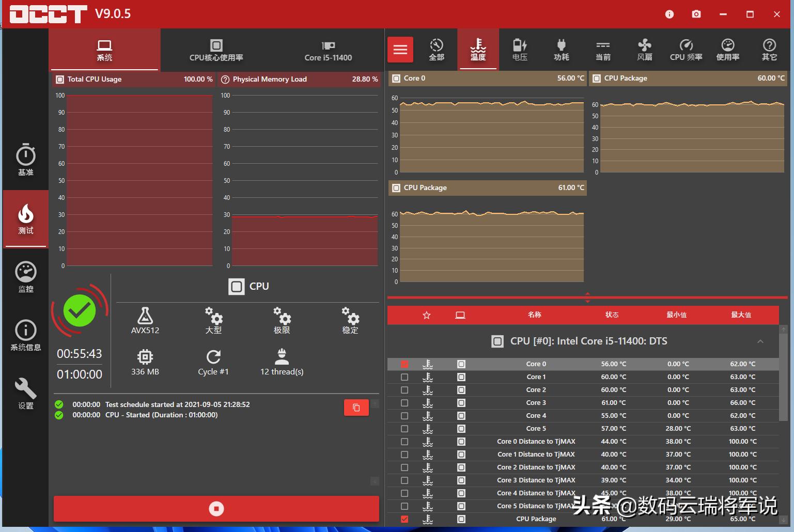Open the 监控 monitoring gauge icon

coord(25,277)
